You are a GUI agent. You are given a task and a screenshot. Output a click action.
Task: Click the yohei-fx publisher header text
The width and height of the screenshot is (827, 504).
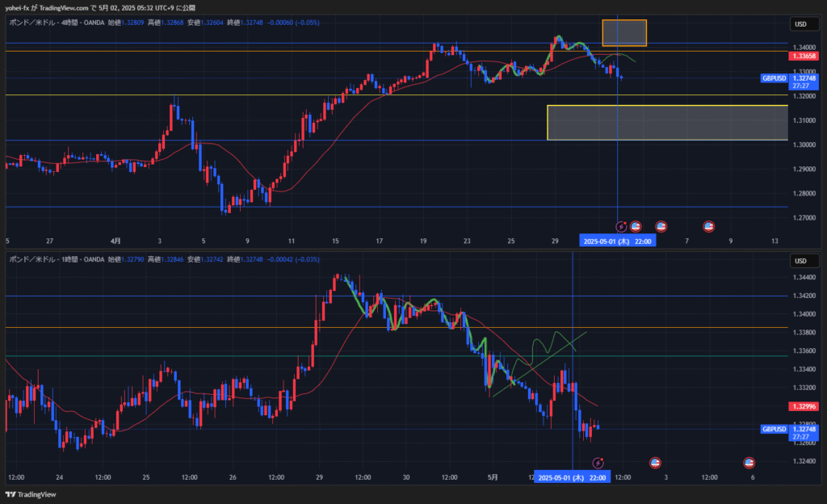click(99, 8)
